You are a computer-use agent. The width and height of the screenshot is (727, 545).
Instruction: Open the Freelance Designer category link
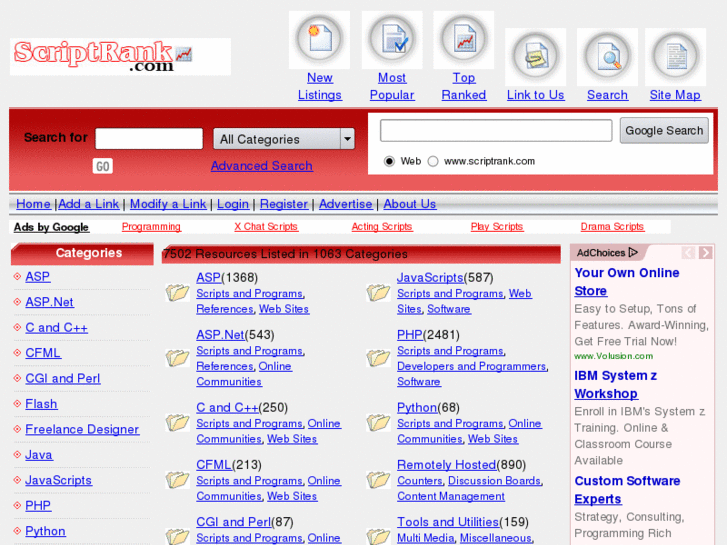click(x=82, y=430)
